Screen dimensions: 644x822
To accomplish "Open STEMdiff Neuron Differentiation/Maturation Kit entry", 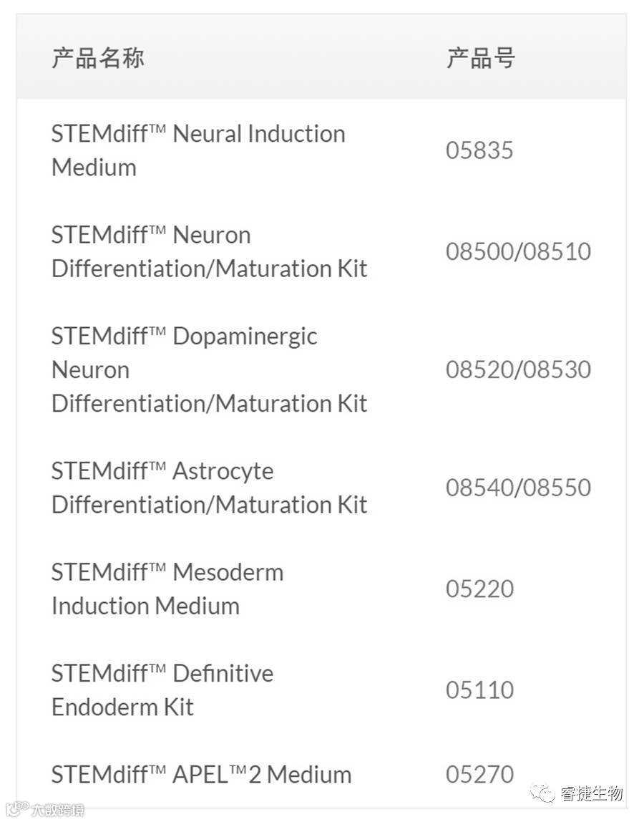I will pyautogui.click(x=209, y=251).
